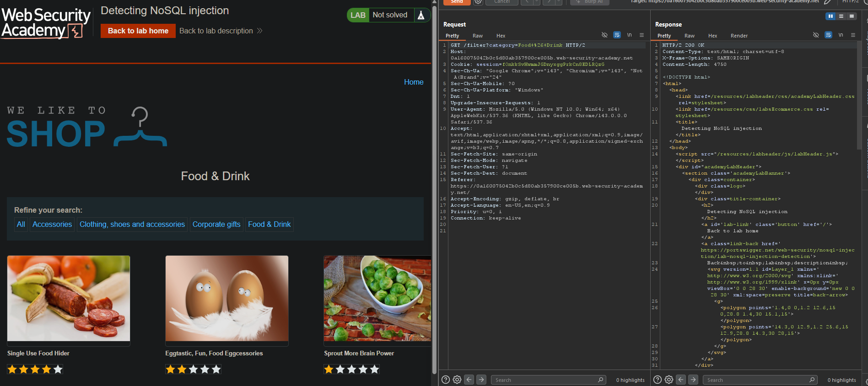This screenshot has height=386, width=868.
Task: Click the edit target pencil icon
Action: coord(828,2)
